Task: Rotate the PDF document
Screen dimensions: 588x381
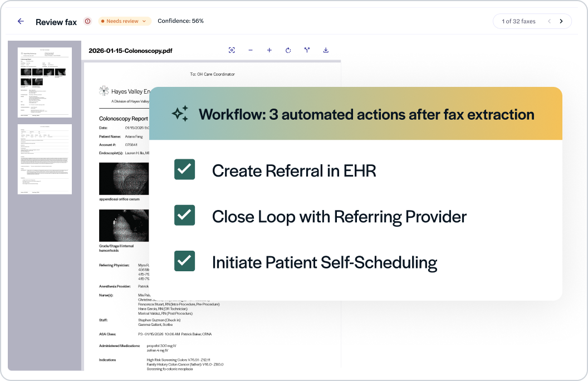Action: (288, 50)
